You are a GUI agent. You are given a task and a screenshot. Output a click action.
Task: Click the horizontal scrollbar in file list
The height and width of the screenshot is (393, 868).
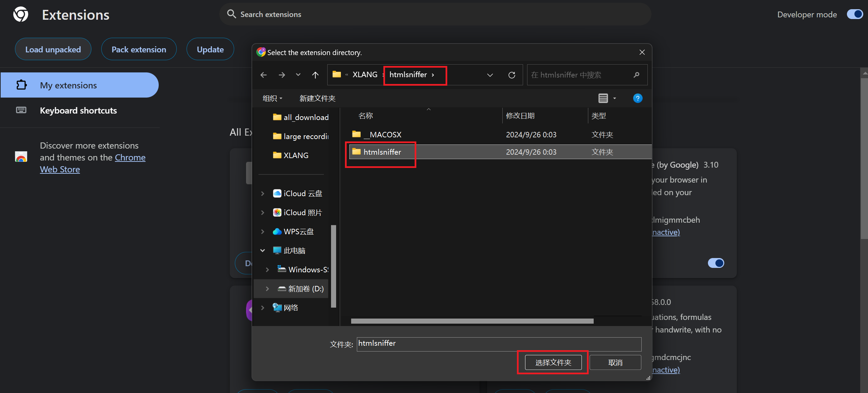[472, 321]
